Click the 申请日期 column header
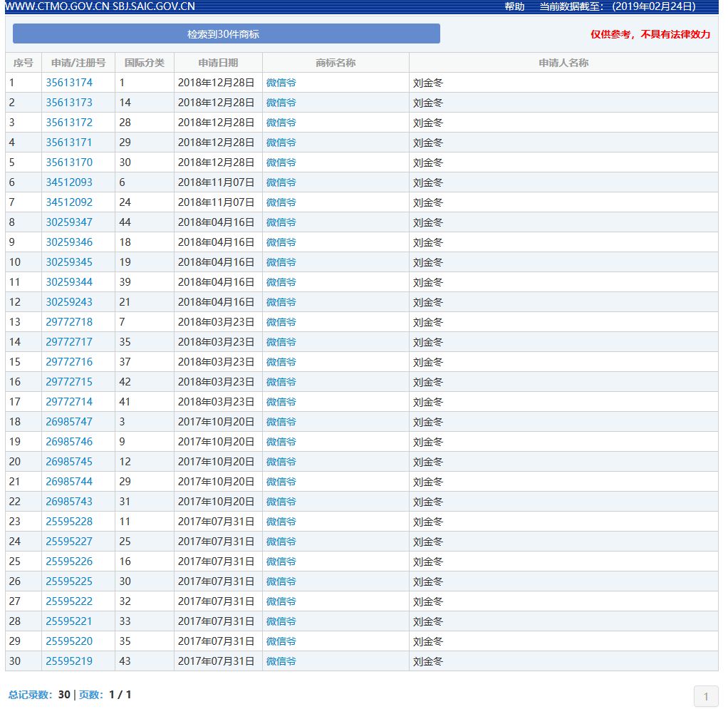728x709 pixels. point(218,63)
